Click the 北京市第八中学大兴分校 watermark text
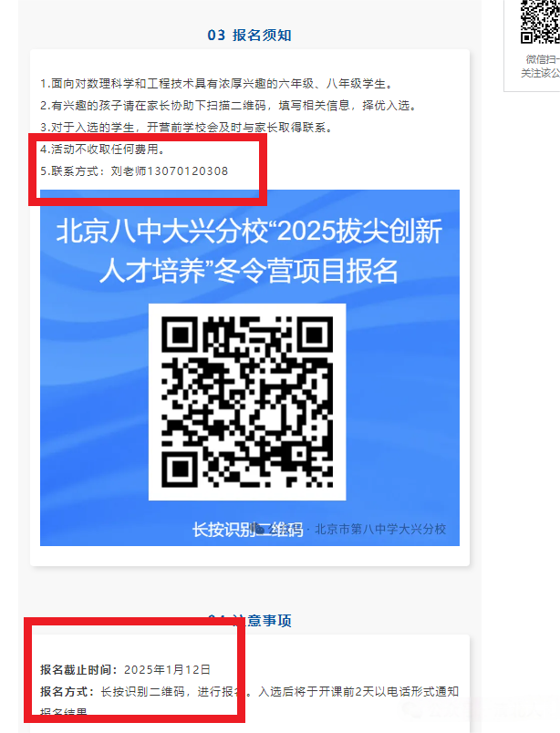Screen dimensions: 560x733 (380, 529)
